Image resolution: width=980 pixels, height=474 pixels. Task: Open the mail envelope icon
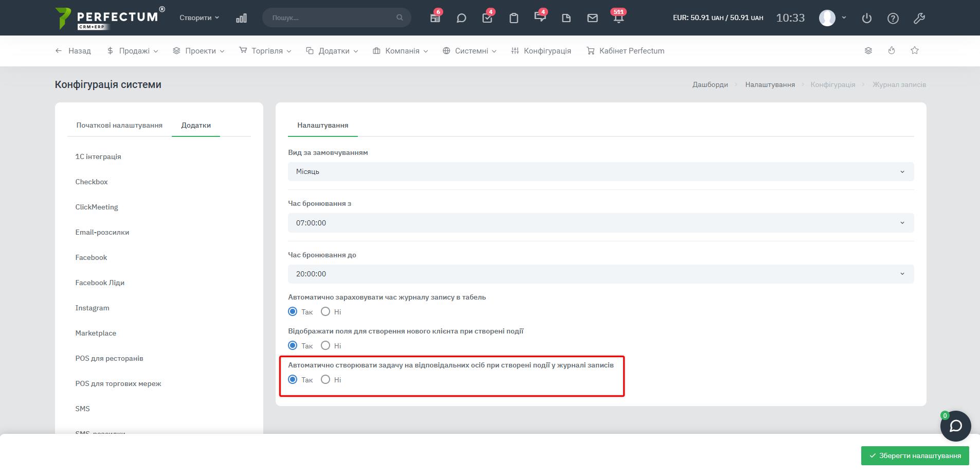click(592, 18)
